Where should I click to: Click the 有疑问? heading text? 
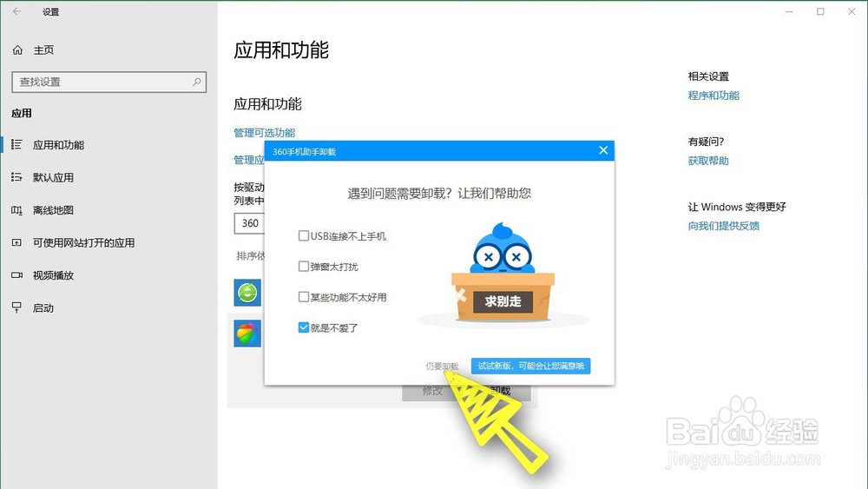706,142
